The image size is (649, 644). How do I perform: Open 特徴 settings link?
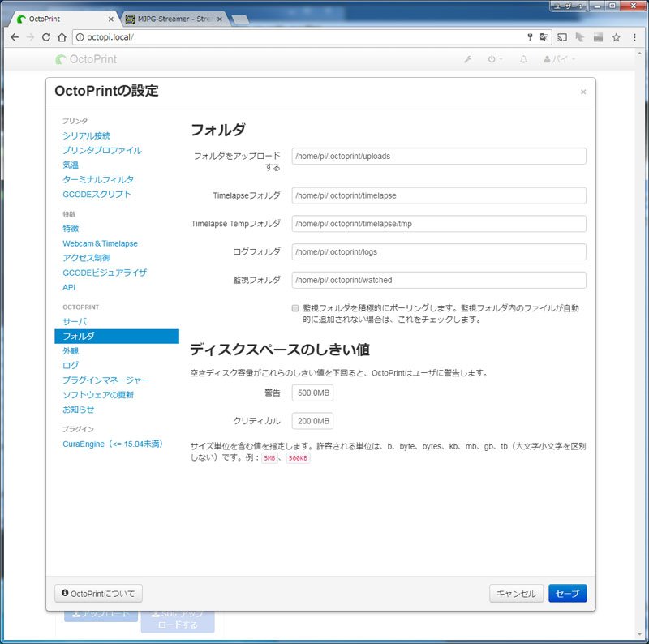point(71,229)
